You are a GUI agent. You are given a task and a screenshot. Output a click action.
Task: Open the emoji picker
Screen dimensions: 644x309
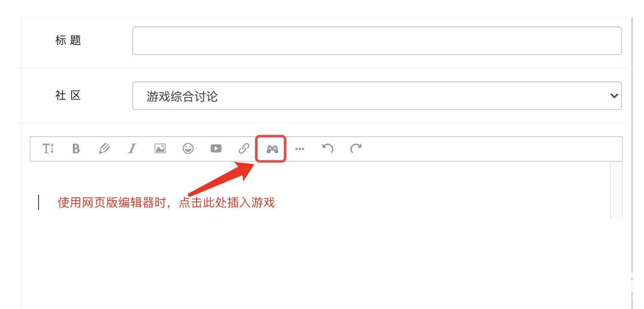(x=188, y=149)
